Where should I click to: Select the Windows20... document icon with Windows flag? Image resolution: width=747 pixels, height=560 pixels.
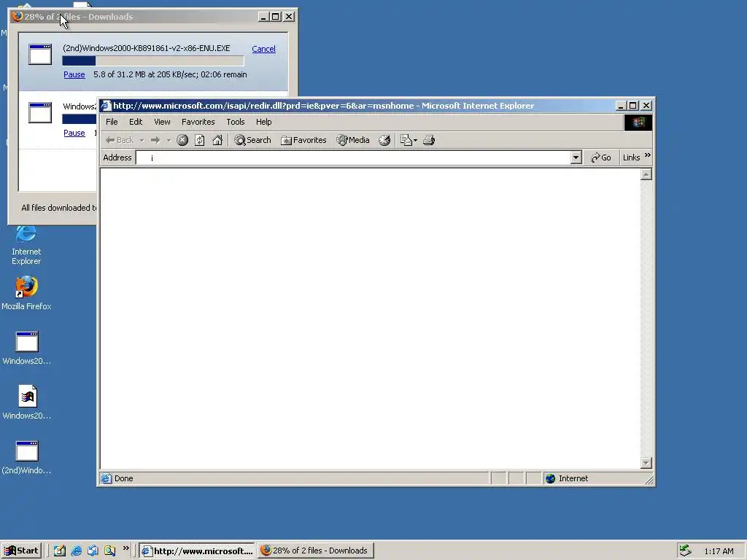(x=27, y=402)
